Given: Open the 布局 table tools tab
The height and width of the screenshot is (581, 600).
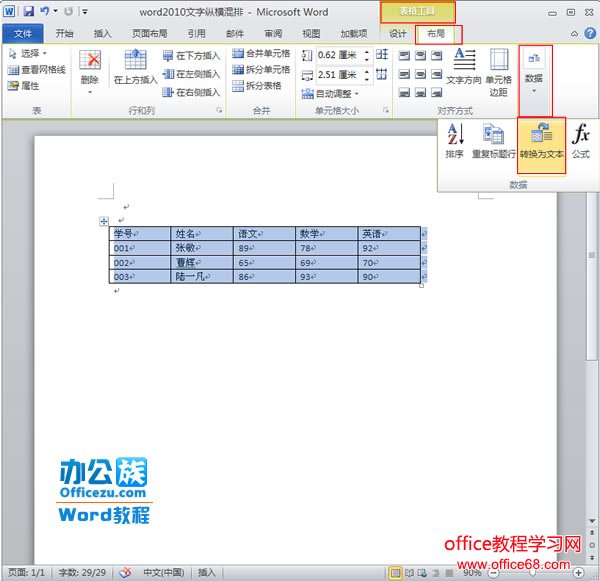Looking at the screenshot, I should click(x=436, y=34).
